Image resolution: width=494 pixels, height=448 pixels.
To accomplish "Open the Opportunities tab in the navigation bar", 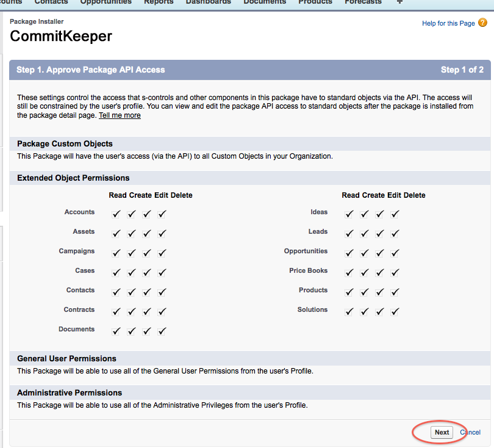I will (106, 2).
